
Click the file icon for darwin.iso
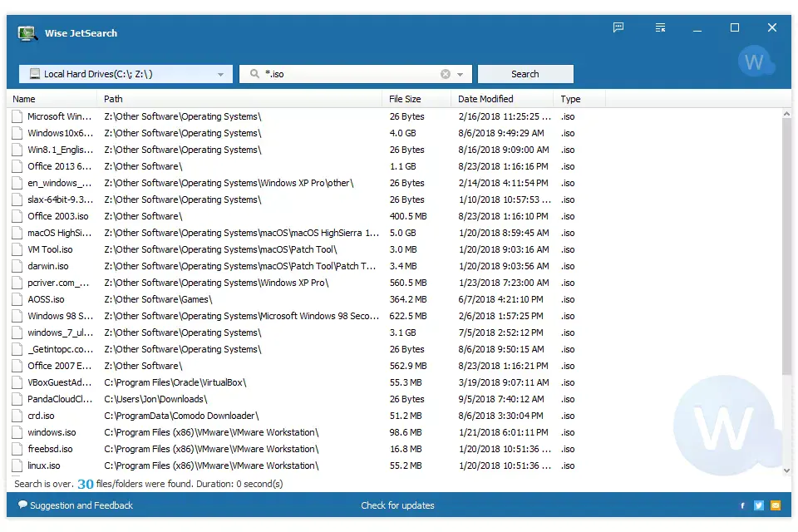(17, 266)
